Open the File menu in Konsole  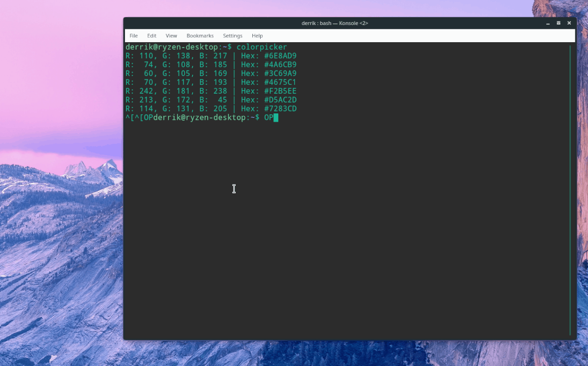click(x=133, y=36)
